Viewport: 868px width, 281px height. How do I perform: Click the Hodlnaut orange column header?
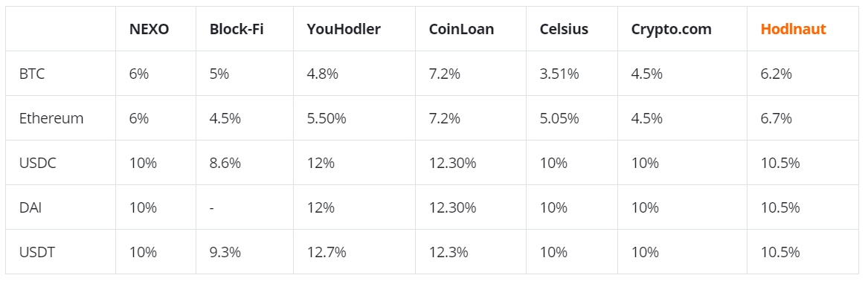point(794,29)
